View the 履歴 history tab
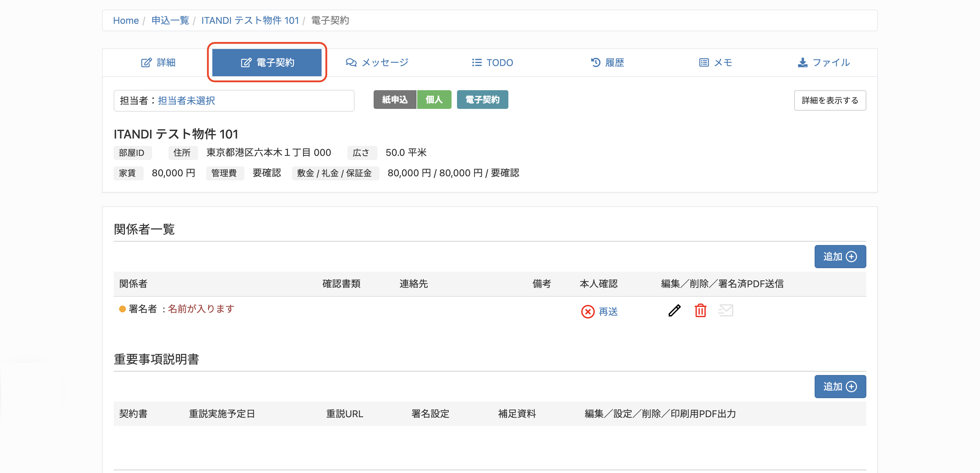This screenshot has height=473, width=980. pos(607,62)
